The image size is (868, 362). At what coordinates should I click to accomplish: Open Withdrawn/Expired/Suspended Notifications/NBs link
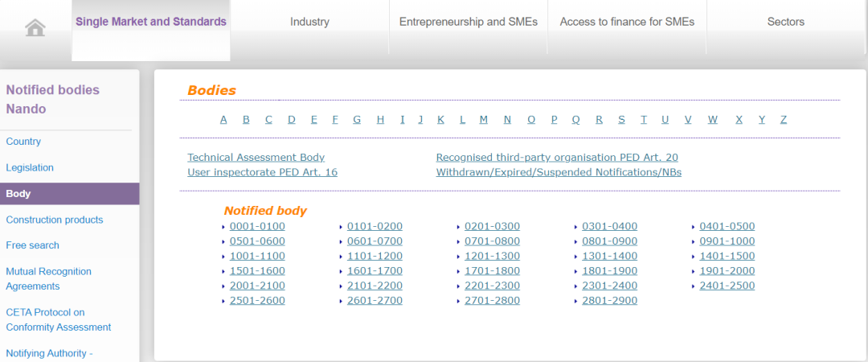559,172
